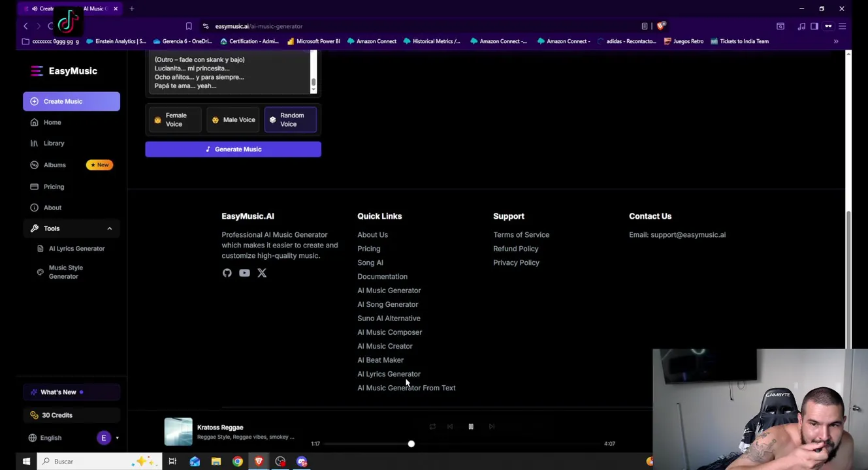Pause the Kratoss Reggae track
This screenshot has height=470, width=868.
click(470, 426)
